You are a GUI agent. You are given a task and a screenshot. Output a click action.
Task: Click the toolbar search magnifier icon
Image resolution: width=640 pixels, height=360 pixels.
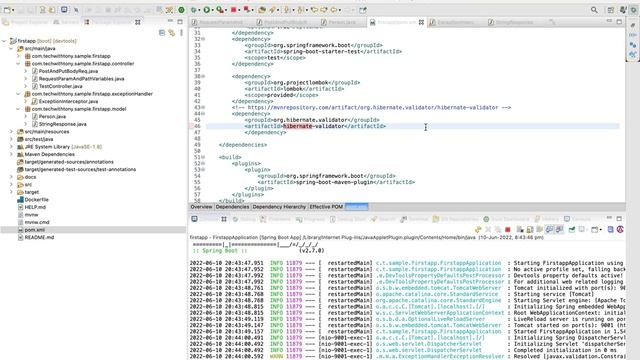click(594, 10)
